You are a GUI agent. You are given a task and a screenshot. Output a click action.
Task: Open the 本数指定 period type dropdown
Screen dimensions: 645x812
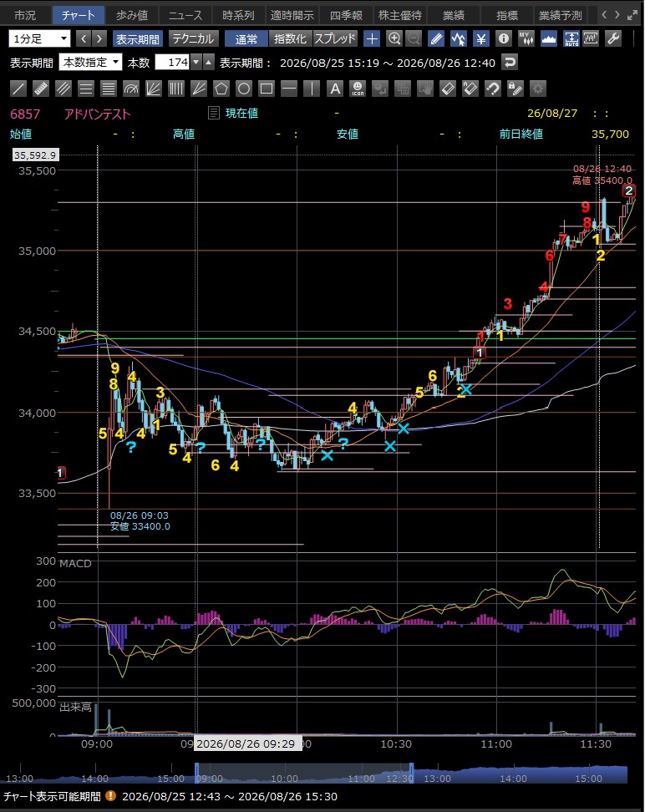coord(90,63)
